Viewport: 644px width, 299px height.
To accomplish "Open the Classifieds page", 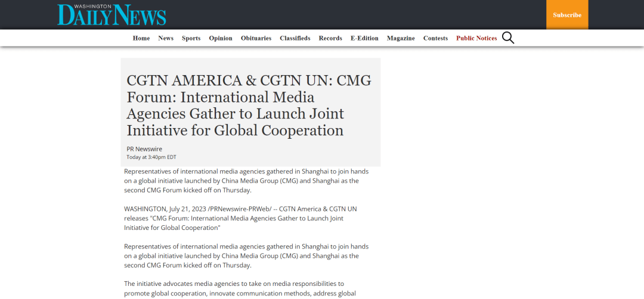I will click(295, 38).
